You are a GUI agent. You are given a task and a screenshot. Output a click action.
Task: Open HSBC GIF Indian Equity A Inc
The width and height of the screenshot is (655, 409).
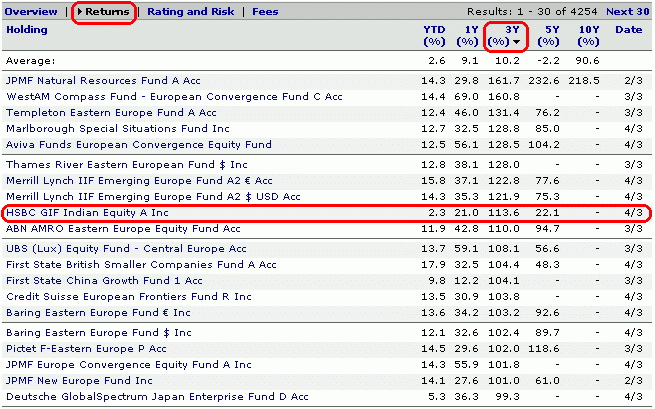[x=87, y=213]
